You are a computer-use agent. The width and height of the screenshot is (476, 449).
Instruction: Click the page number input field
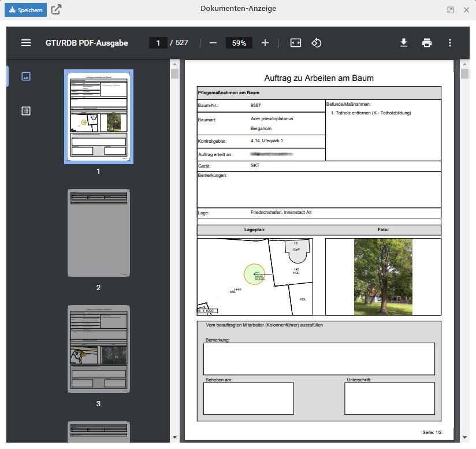(158, 43)
